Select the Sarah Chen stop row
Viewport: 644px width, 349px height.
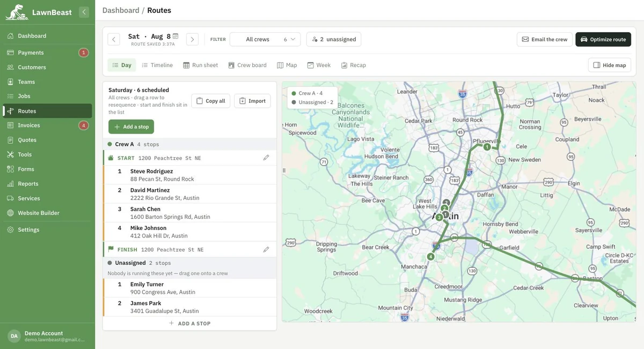click(x=189, y=213)
